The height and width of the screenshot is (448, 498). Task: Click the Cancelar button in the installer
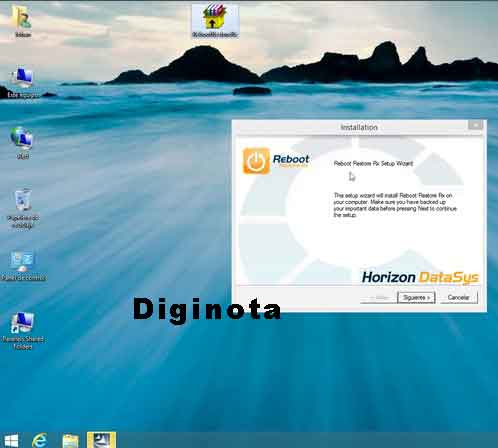tap(459, 297)
